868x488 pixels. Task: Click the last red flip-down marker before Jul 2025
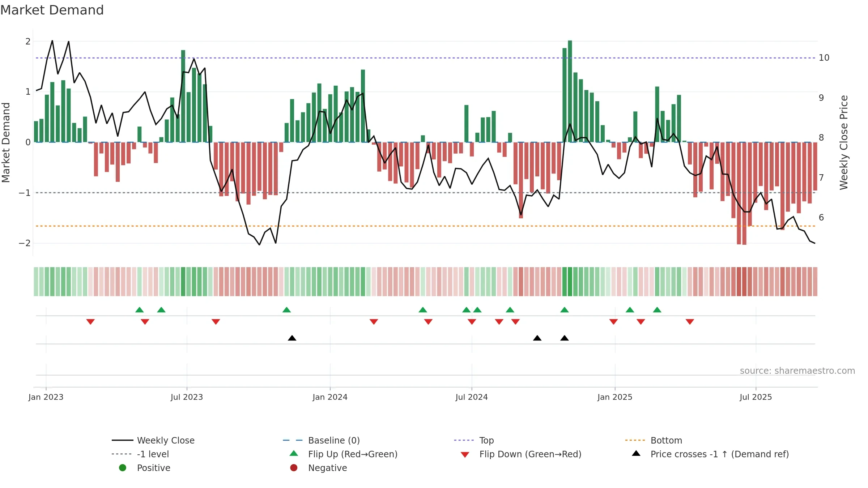click(690, 322)
